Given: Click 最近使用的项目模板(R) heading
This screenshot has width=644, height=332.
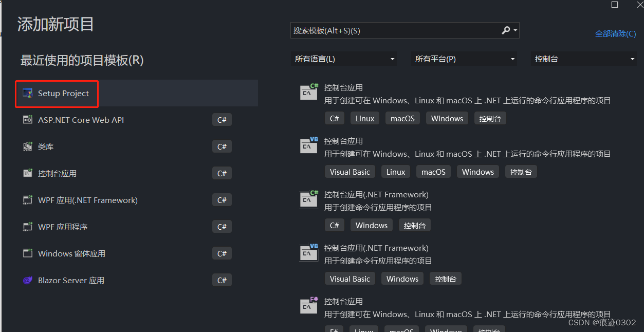Looking at the screenshot, I should point(82,60).
